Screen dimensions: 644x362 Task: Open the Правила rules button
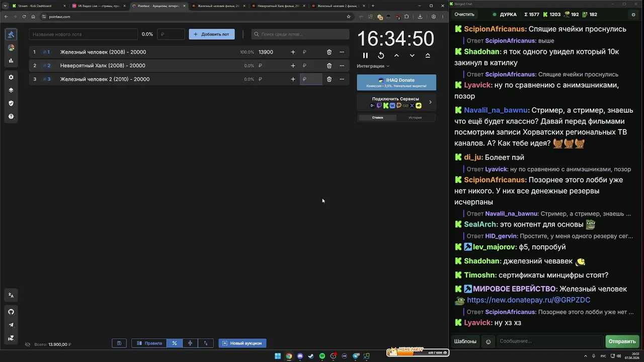click(149, 343)
